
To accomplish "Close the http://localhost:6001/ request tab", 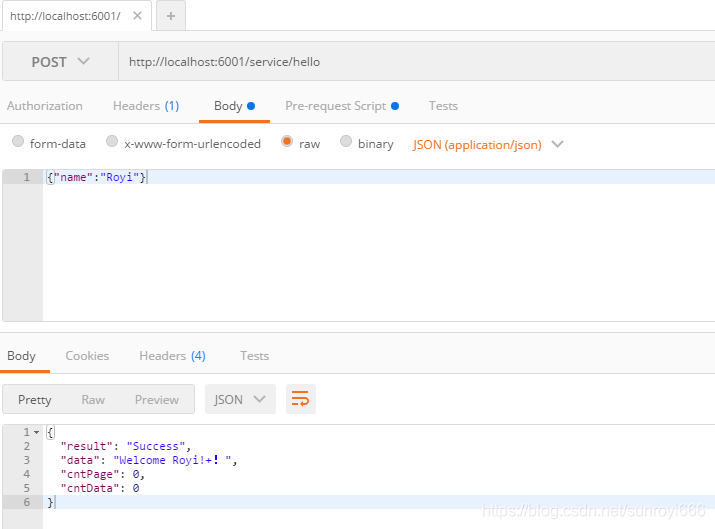I will point(137,16).
